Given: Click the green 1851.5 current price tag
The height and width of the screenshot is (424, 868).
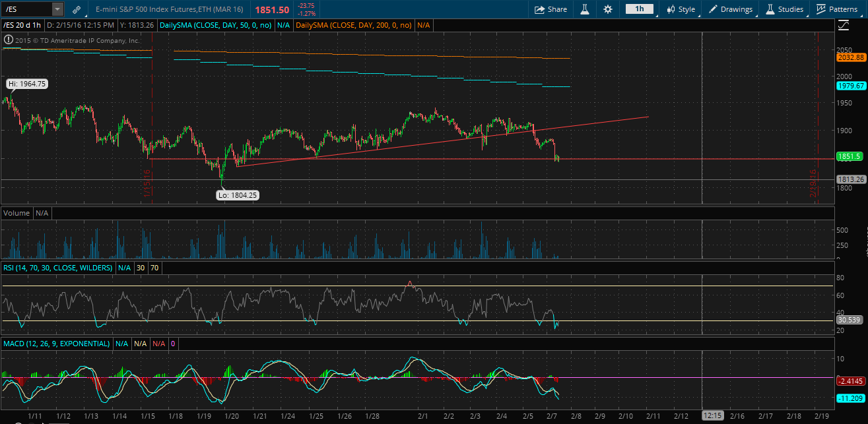Looking at the screenshot, I should click(851, 156).
